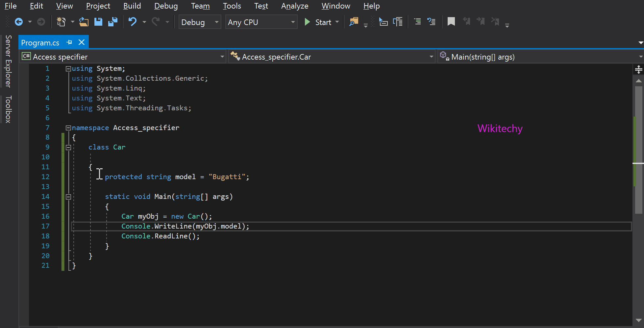
Task: Open the Debug configuration dropdown
Action: (x=199, y=22)
